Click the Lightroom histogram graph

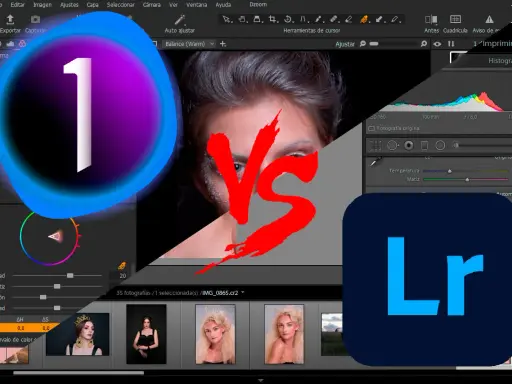pos(443,102)
